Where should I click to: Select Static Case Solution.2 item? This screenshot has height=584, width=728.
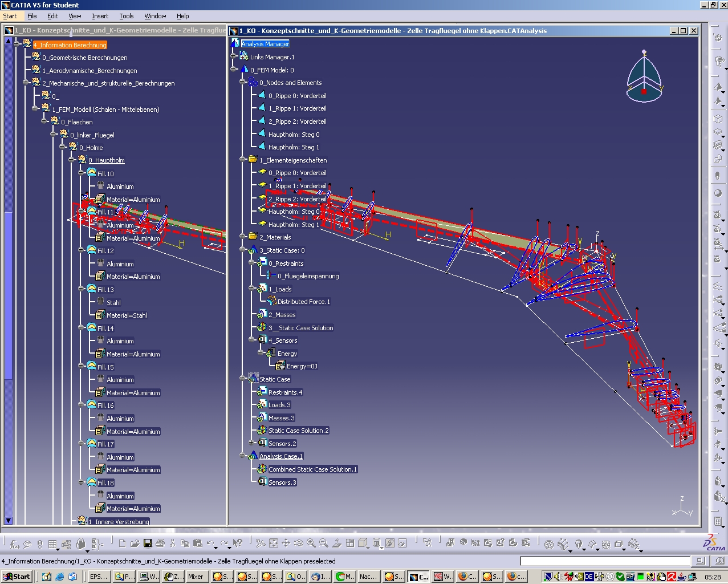click(x=299, y=431)
